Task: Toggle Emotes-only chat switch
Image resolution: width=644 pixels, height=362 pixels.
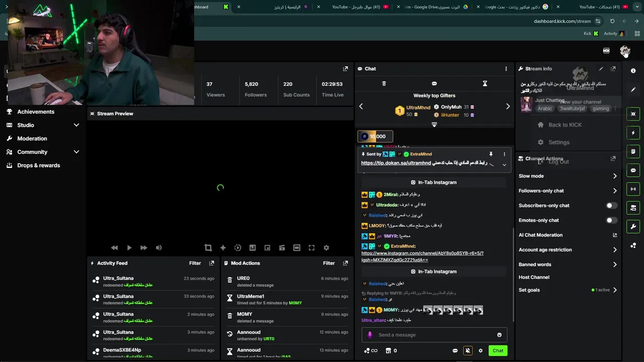Action: point(611,220)
